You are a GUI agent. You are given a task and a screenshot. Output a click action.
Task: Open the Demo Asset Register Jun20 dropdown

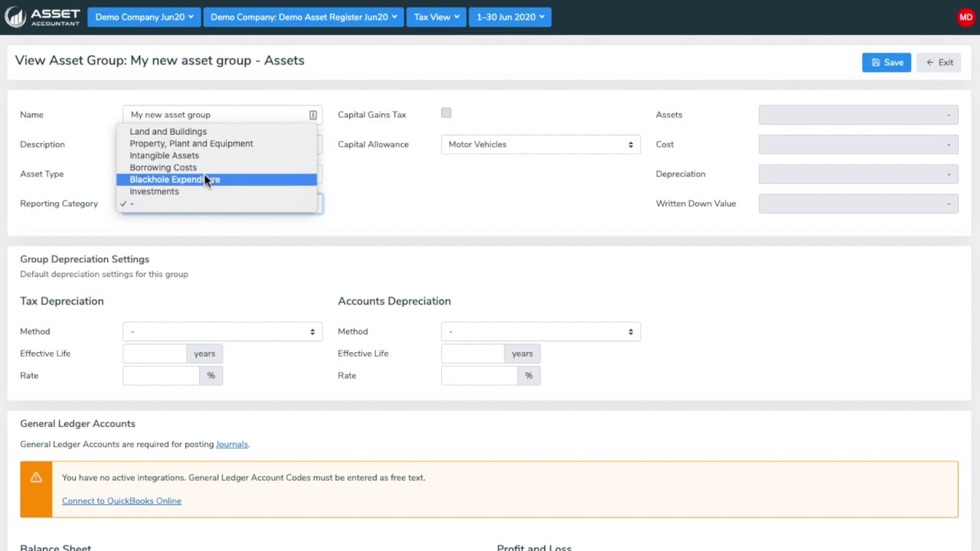click(303, 17)
